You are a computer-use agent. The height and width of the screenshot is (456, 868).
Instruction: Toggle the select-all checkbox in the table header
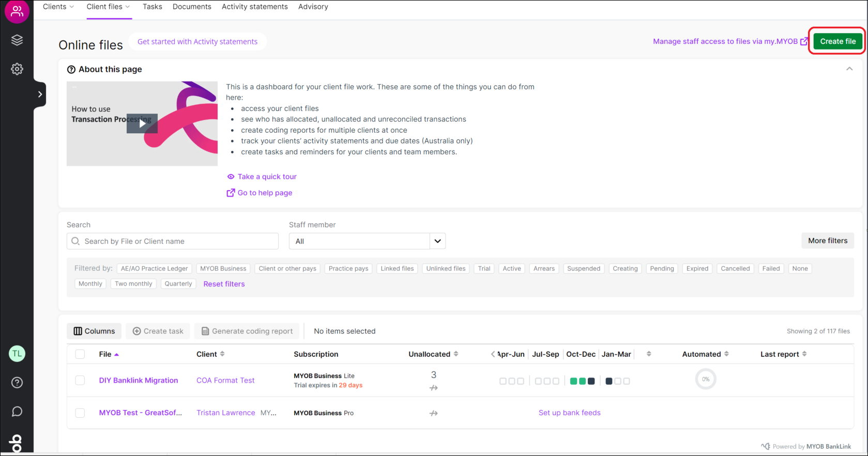[x=80, y=354]
